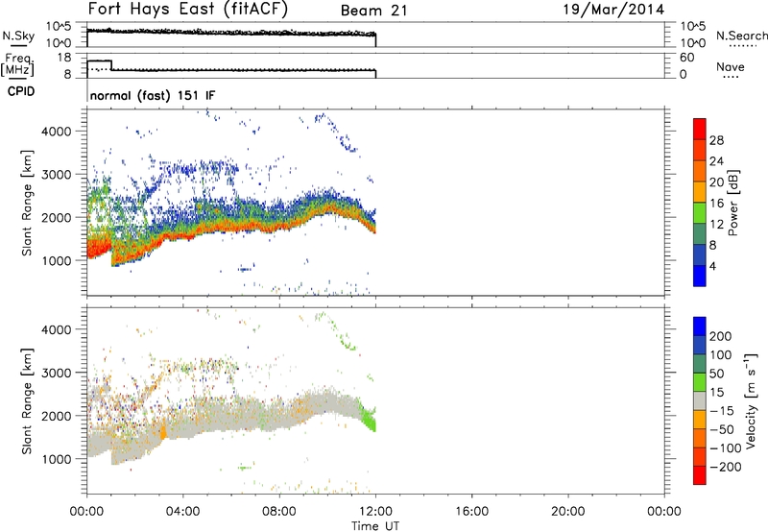Viewport: 768px width, 532px height.
Task: Click the "20" label on power color bar
Action: [716, 182]
